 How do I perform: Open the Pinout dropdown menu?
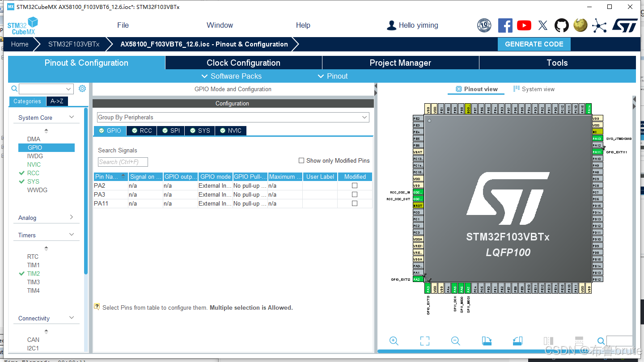pos(333,76)
